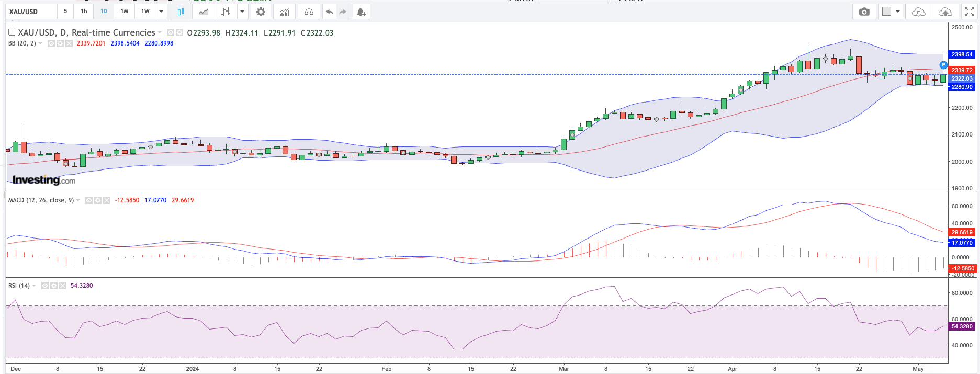Image resolution: width=980 pixels, height=374 pixels.
Task: Open MACD indicator settings gear
Action: coord(98,200)
